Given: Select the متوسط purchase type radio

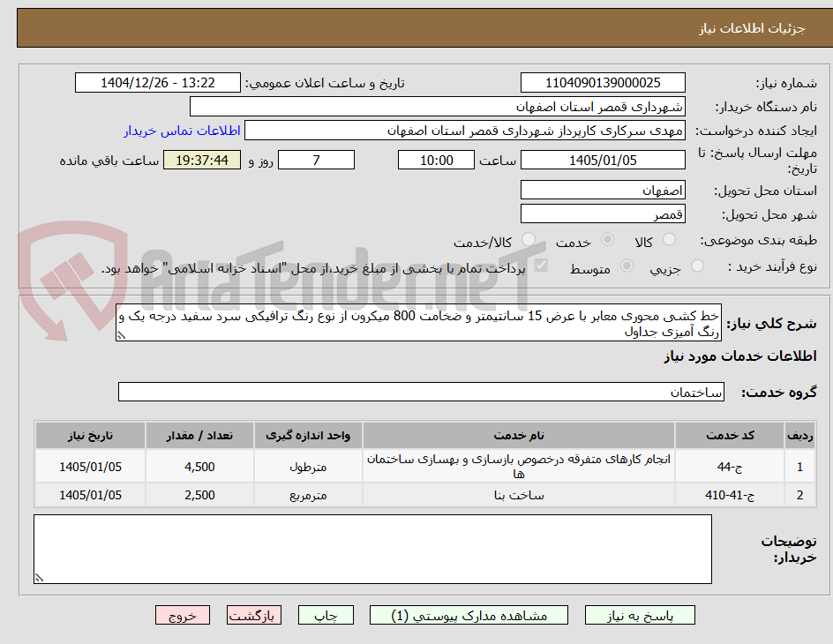Looking at the screenshot, I should pyautogui.click(x=627, y=266).
